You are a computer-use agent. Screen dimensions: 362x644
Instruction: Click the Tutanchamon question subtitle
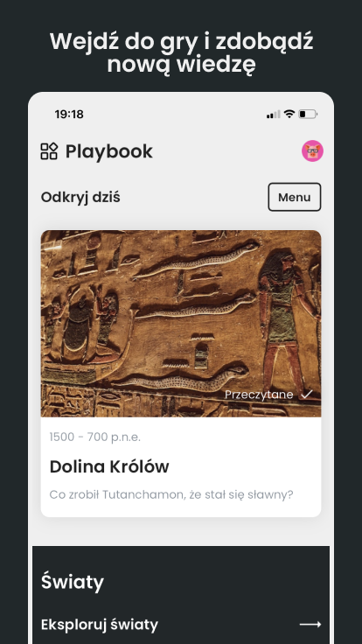click(171, 494)
